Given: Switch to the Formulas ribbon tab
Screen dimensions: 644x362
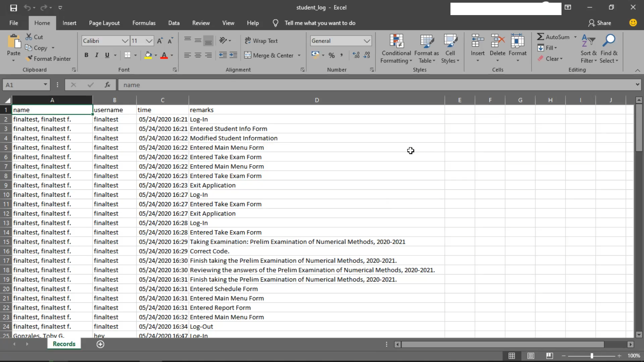Looking at the screenshot, I should click(144, 23).
